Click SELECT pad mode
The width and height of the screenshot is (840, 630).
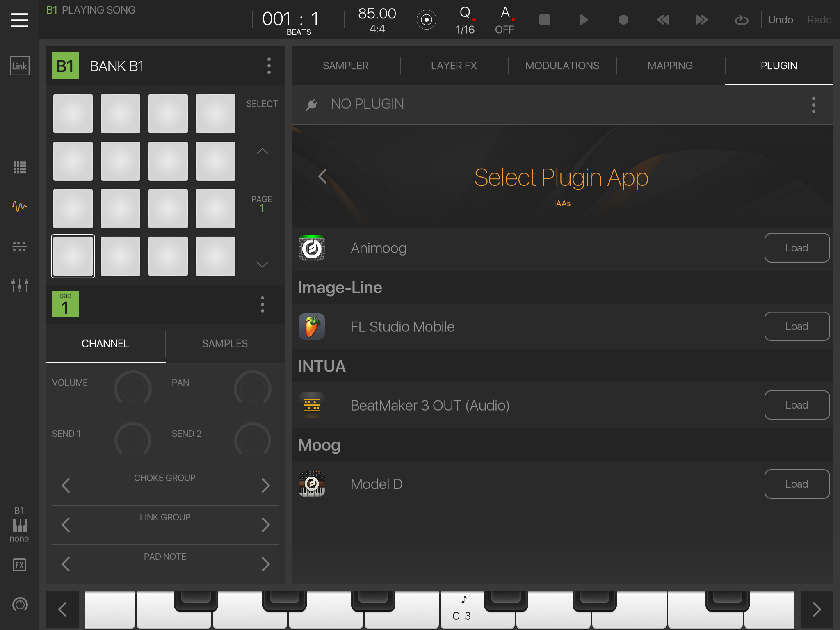(x=262, y=104)
